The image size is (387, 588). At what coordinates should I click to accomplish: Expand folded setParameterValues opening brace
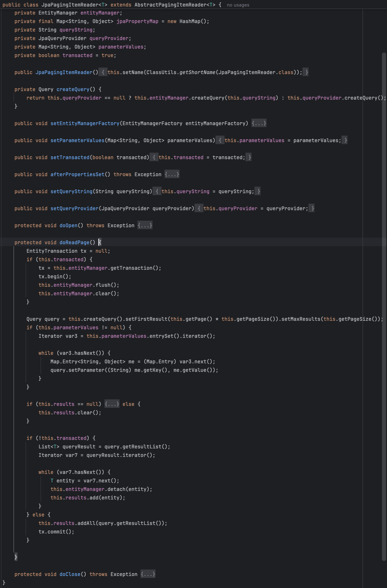pos(220,140)
